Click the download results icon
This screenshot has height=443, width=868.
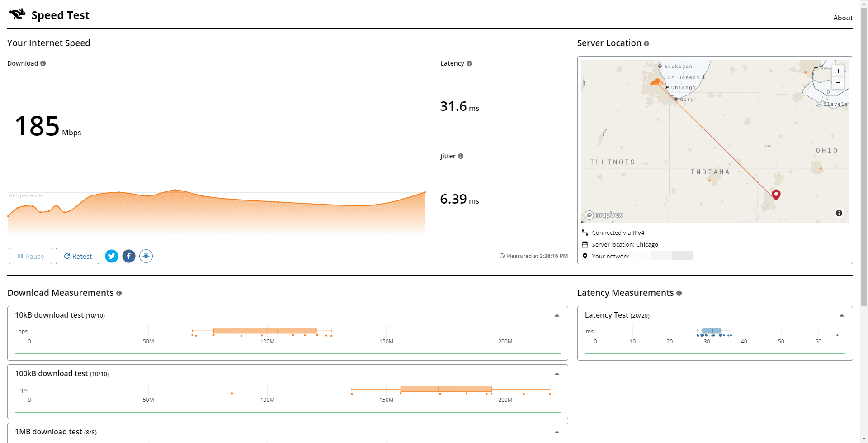coord(146,256)
